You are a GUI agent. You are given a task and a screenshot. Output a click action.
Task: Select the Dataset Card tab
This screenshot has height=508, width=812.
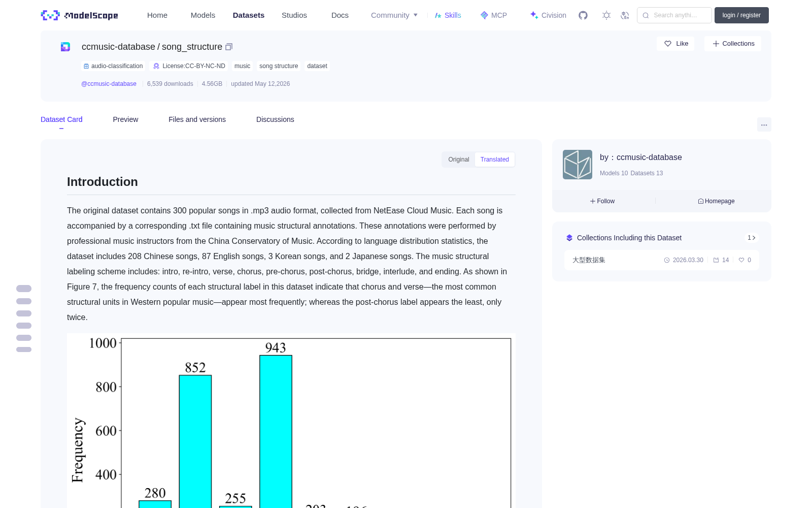pyautogui.click(x=61, y=119)
